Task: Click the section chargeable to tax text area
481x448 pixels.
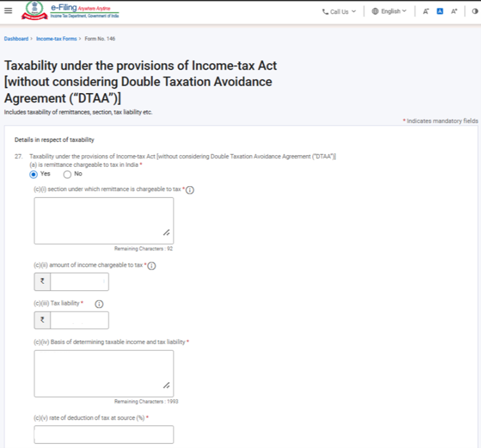Action: (104, 220)
